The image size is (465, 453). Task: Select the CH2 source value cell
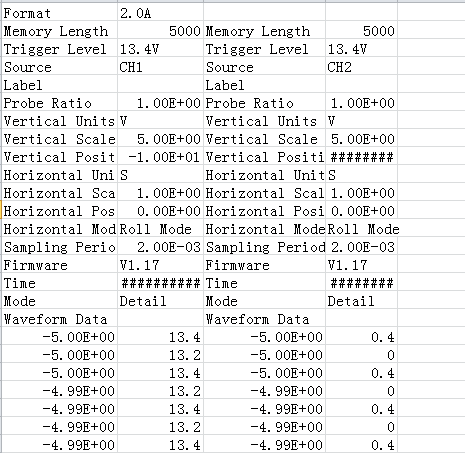361,67
